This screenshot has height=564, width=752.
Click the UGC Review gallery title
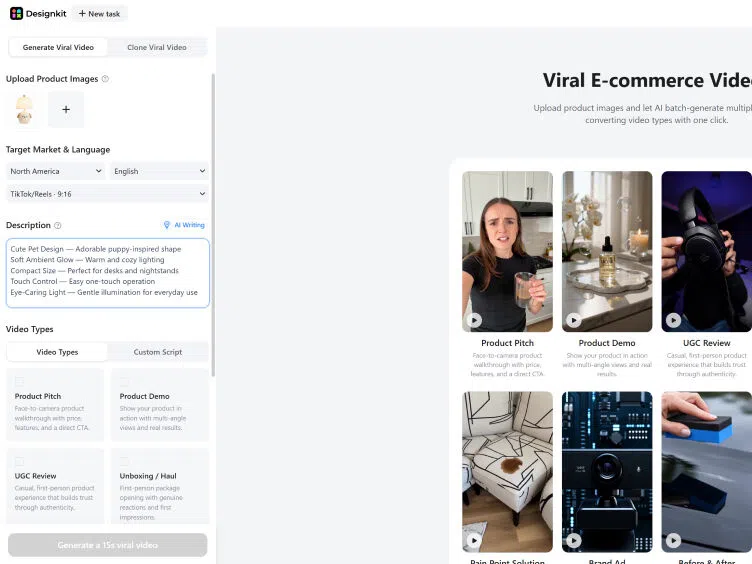click(706, 343)
